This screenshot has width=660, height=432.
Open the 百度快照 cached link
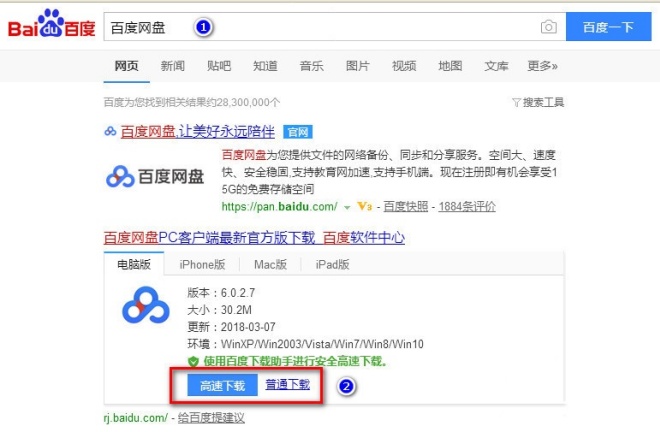click(x=406, y=206)
